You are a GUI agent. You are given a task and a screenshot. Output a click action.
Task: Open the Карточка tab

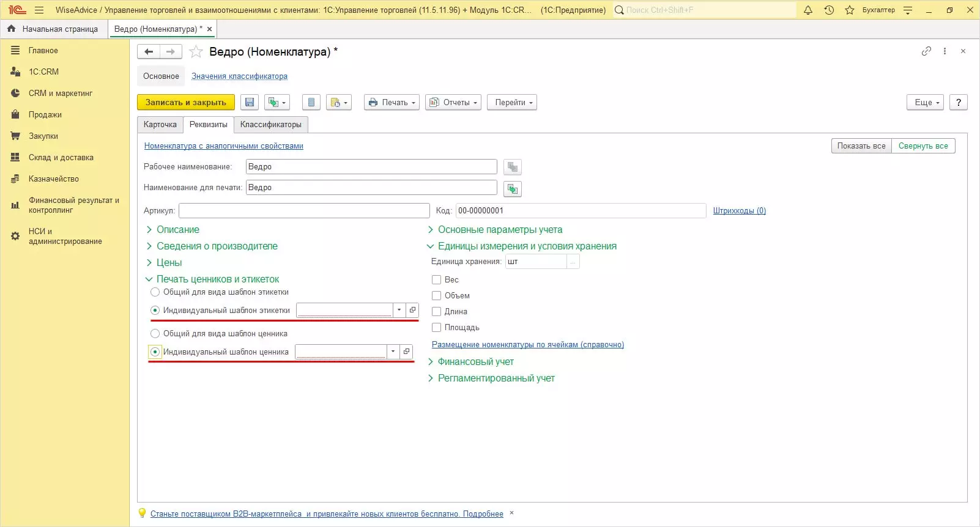(x=160, y=125)
